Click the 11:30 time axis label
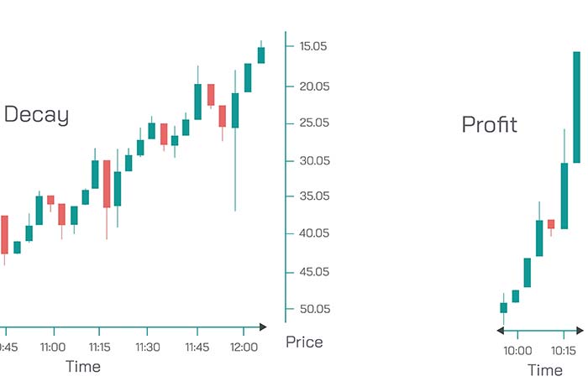The height and width of the screenshot is (392, 588). pyautogui.click(x=148, y=347)
